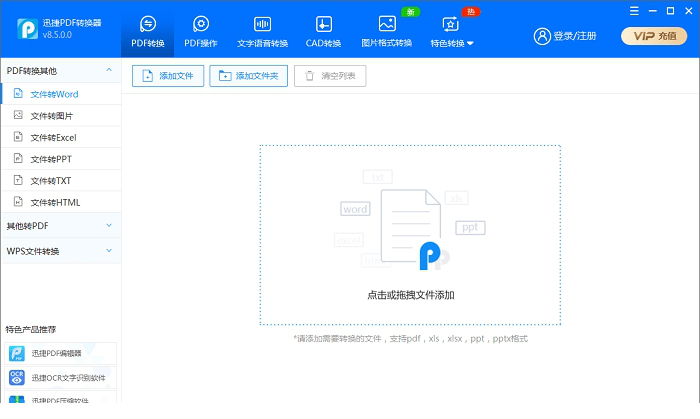The height and width of the screenshot is (419, 700).
Task: Click the user avatar icon
Action: (x=542, y=36)
